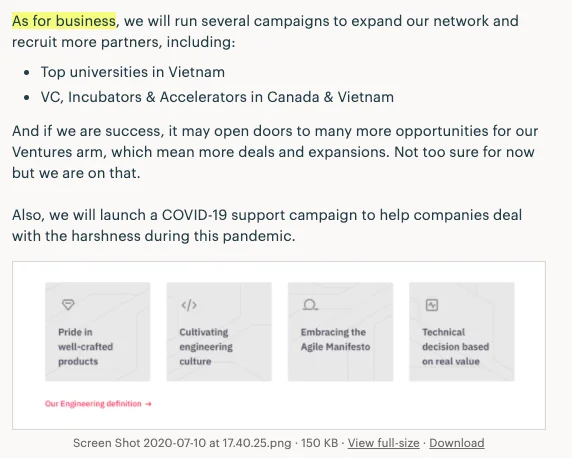572x458 pixels.
Task: Click the code brackets icon
Action: [189, 305]
